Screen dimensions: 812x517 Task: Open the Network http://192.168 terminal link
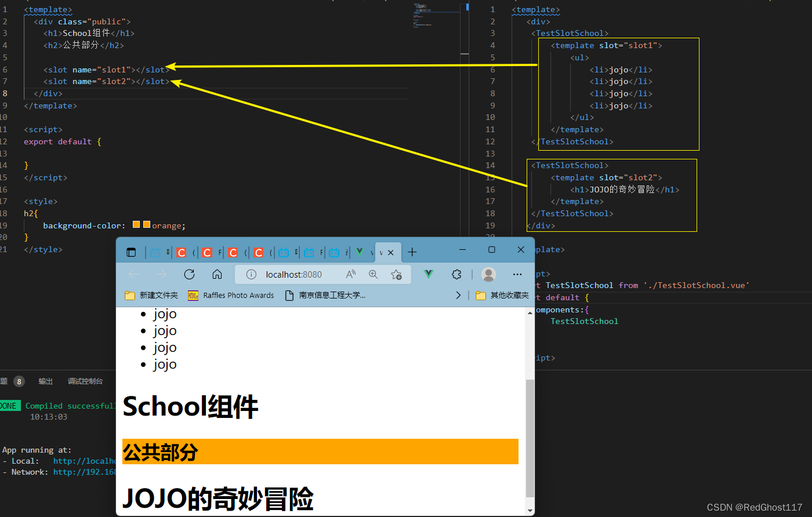click(x=85, y=472)
